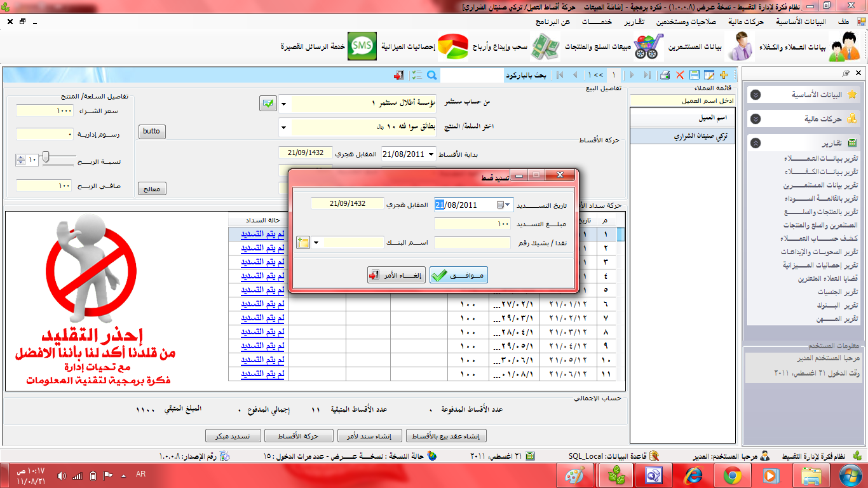Open the financial transactions (حركات مالية) menu

(x=746, y=21)
